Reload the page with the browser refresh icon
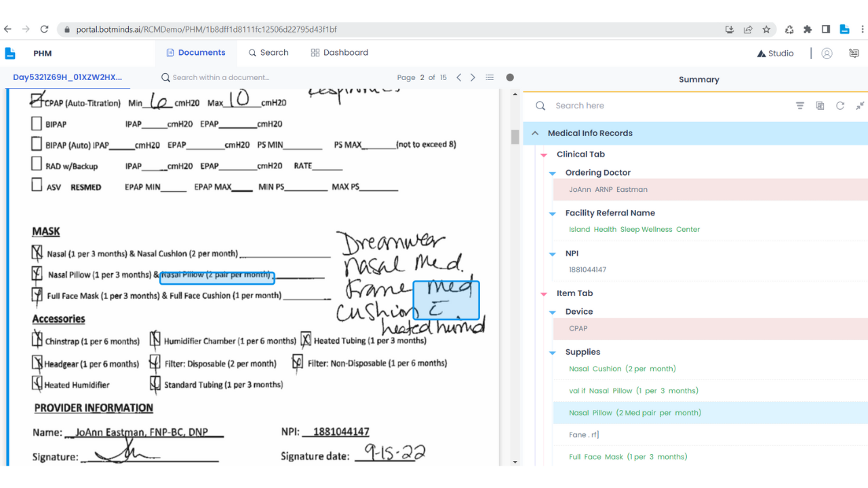Image resolution: width=868 pixels, height=488 pixels. (44, 29)
